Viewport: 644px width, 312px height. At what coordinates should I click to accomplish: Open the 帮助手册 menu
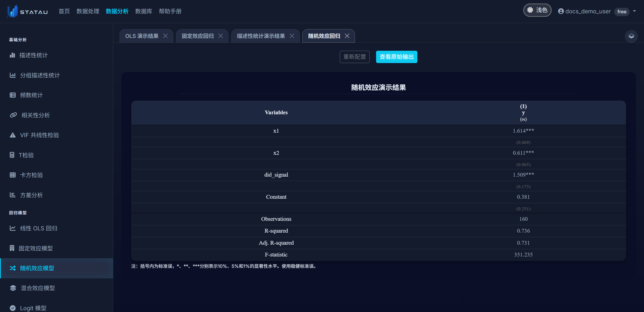[x=170, y=11]
